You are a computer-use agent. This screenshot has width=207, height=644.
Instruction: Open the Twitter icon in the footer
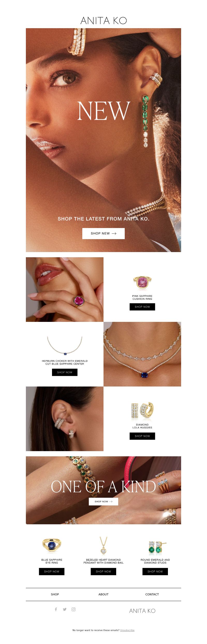tap(65, 609)
